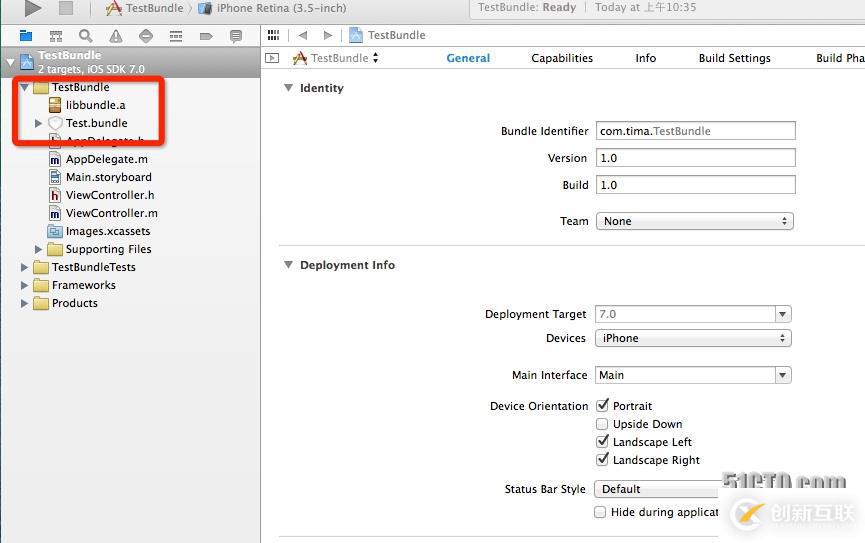865x543 pixels.
Task: Select TestBundle scheme in the toolbar
Action: (x=145, y=8)
